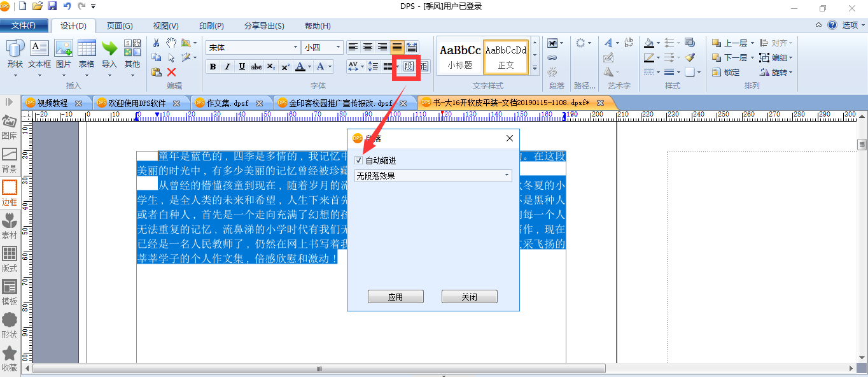Screen dimensions: 868x377
Task: Open the 版式 sidebar panel
Action: pyautogui.click(x=10, y=260)
